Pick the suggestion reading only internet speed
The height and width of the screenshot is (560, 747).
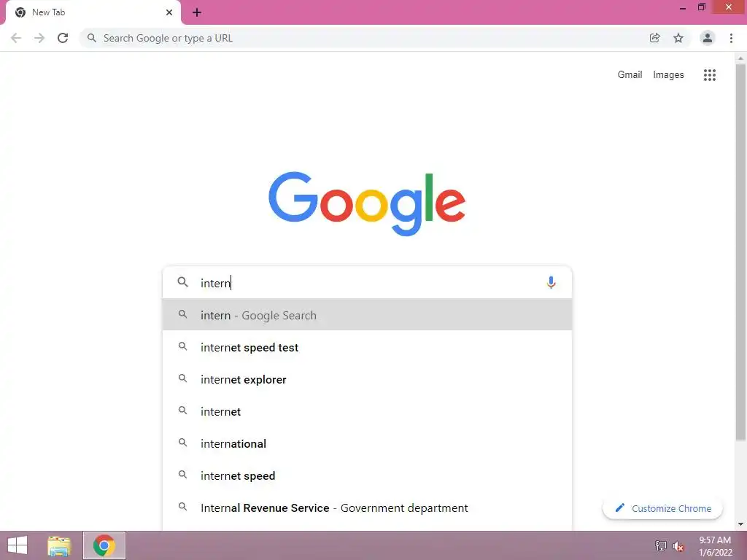point(367,475)
